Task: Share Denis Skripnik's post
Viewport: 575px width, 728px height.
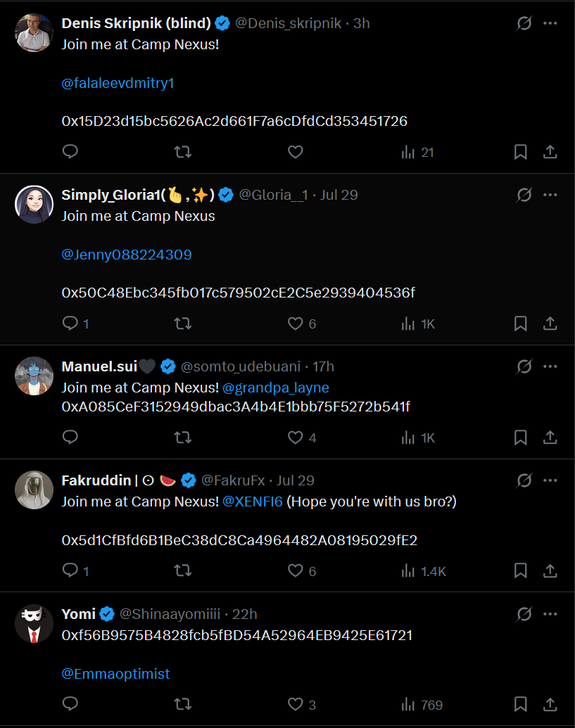Action: click(x=550, y=152)
